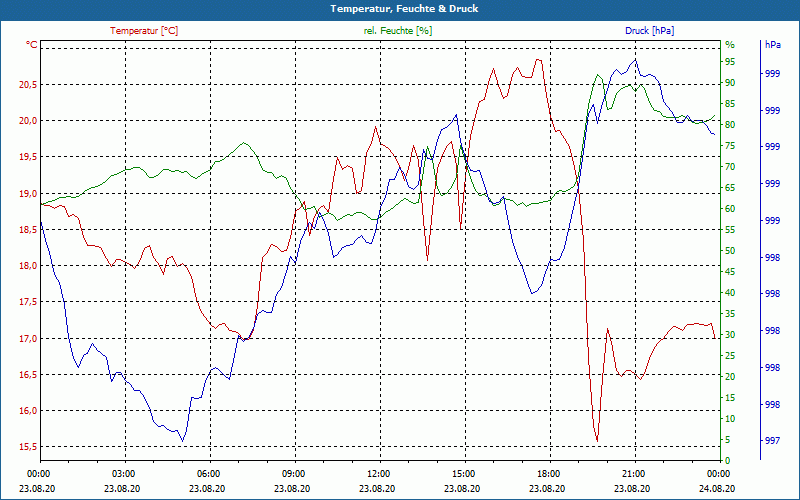800x500 pixels.
Task: Click the '16,5' temperature axis value
Action: pyautogui.click(x=28, y=374)
